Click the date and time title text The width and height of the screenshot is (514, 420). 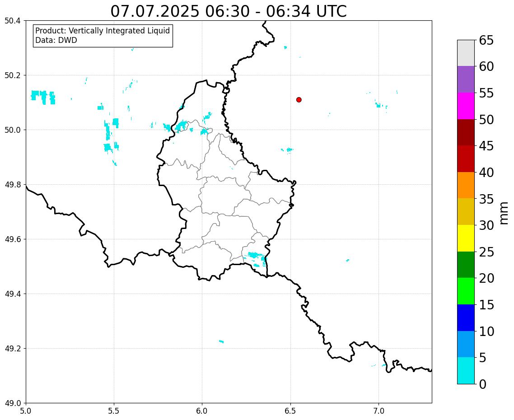pos(229,11)
